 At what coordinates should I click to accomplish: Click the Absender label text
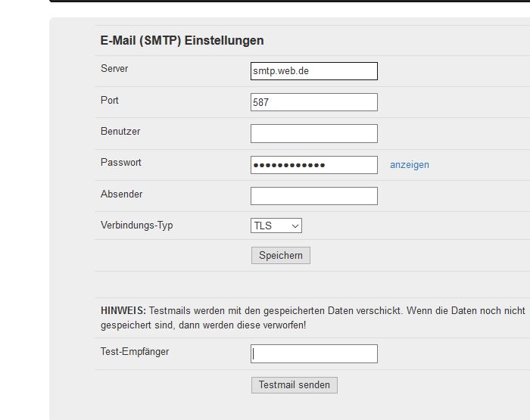tap(121, 194)
